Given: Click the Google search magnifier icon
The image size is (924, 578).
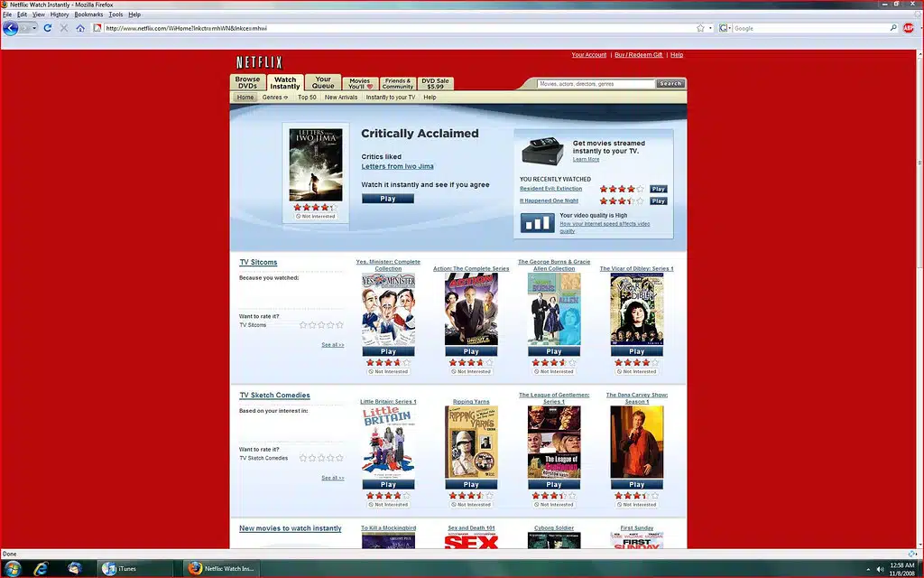Looking at the screenshot, I should click(x=893, y=28).
